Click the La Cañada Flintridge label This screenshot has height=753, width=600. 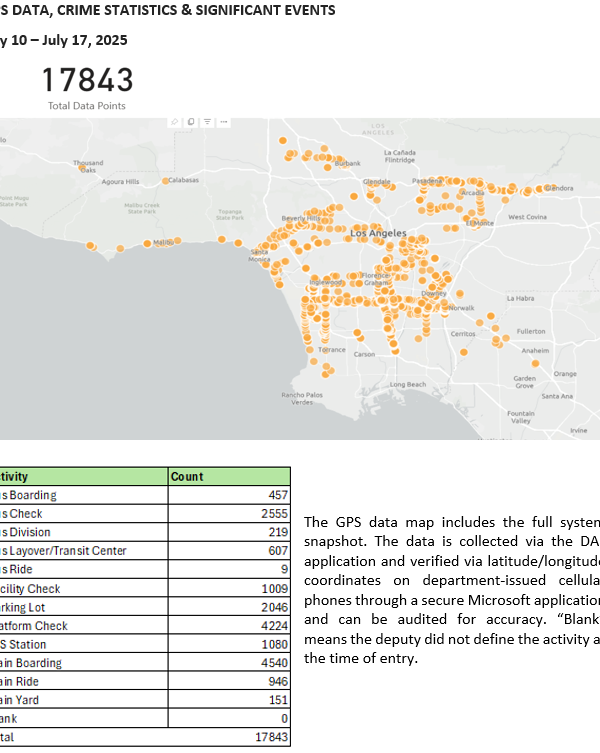pyautogui.click(x=399, y=156)
